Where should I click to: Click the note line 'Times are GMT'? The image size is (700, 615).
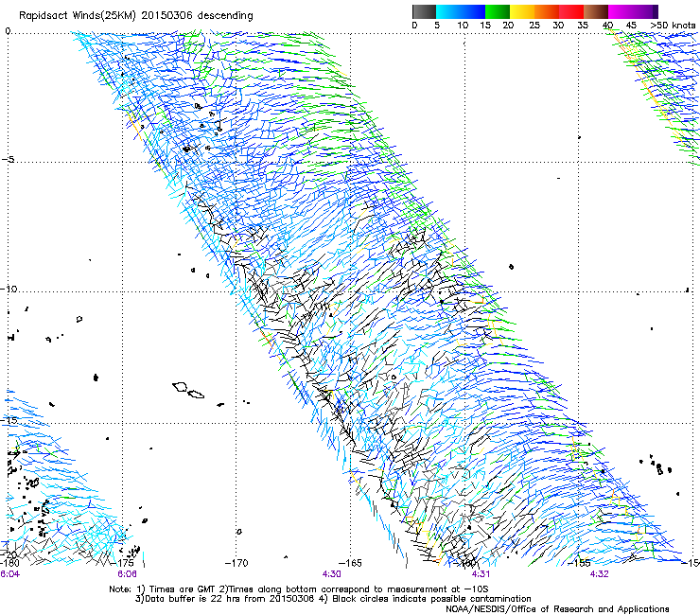(182, 589)
